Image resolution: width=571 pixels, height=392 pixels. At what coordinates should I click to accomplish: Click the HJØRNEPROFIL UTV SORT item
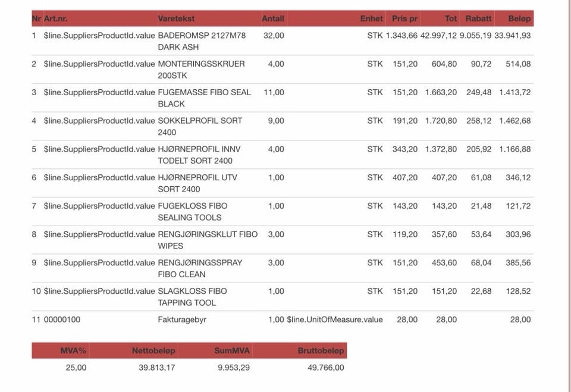197,183
